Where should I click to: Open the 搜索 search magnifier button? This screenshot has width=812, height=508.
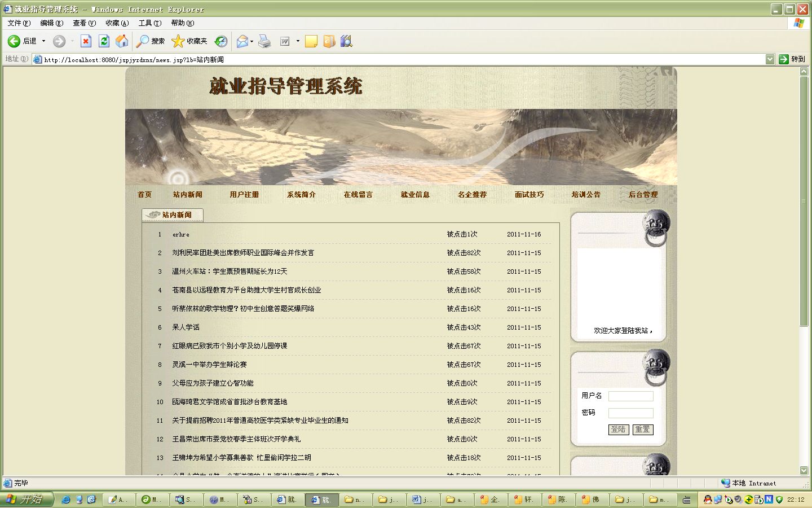point(151,41)
